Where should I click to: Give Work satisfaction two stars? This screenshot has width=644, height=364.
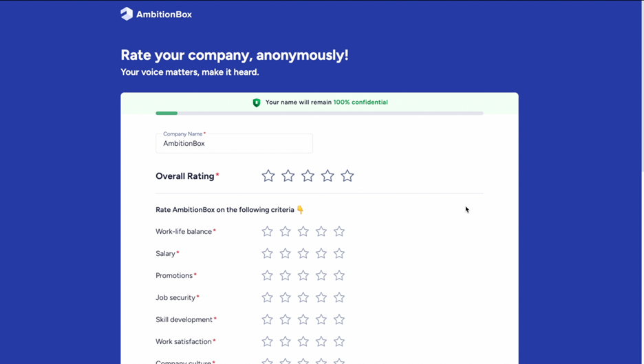(x=286, y=342)
